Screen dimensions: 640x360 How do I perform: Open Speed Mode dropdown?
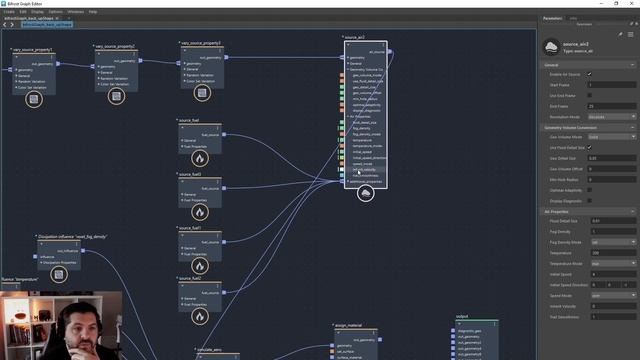coord(613,296)
